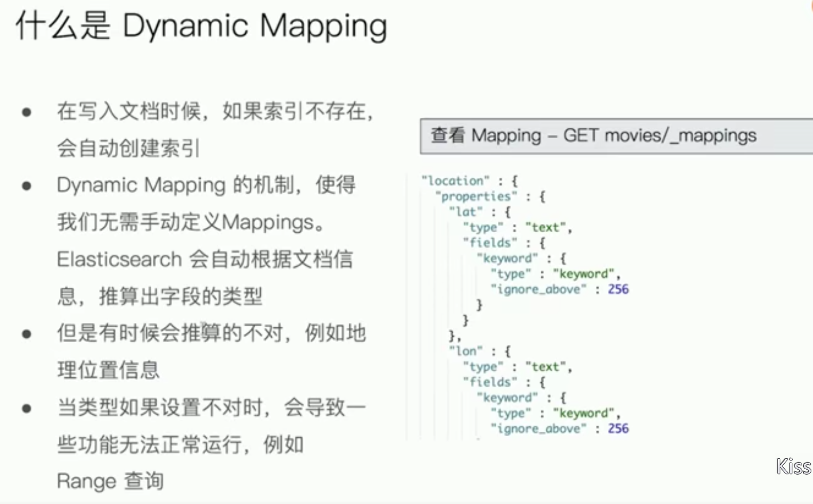
Task: Click the "ignore_above" : 256 value under lon
Action: pos(559,429)
